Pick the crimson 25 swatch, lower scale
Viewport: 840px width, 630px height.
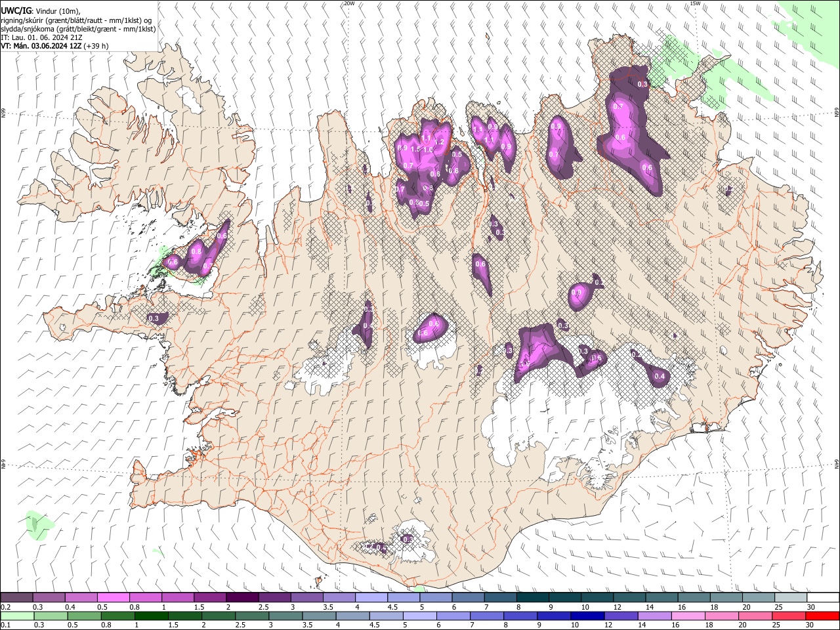[789, 616]
